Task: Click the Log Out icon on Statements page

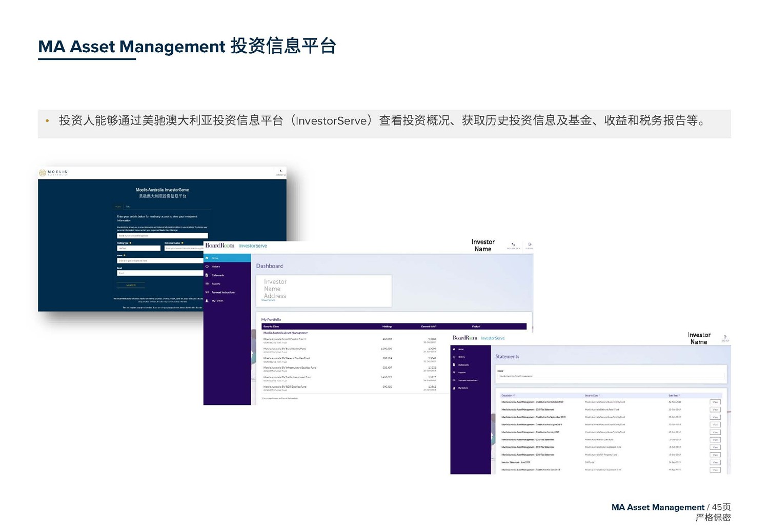Action: coord(725,337)
